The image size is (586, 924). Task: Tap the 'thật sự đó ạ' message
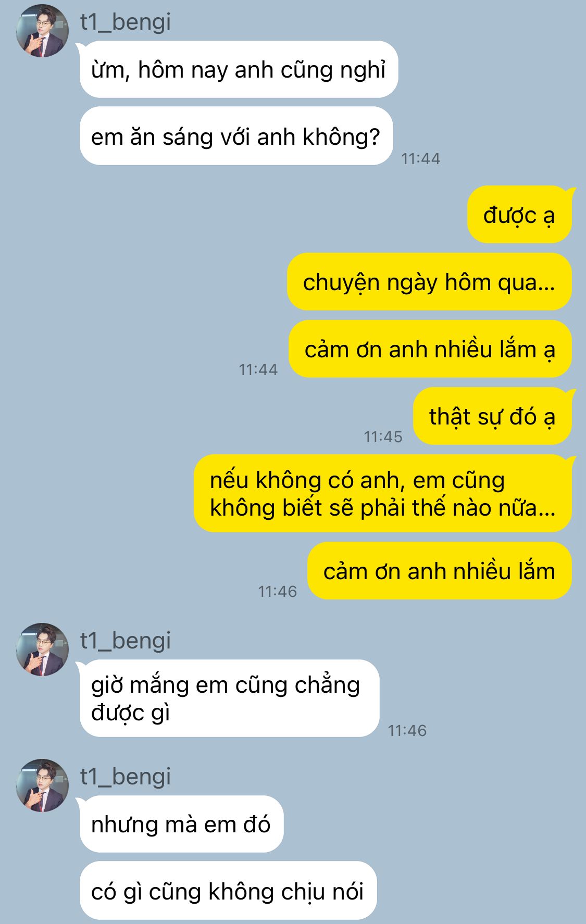tap(493, 416)
